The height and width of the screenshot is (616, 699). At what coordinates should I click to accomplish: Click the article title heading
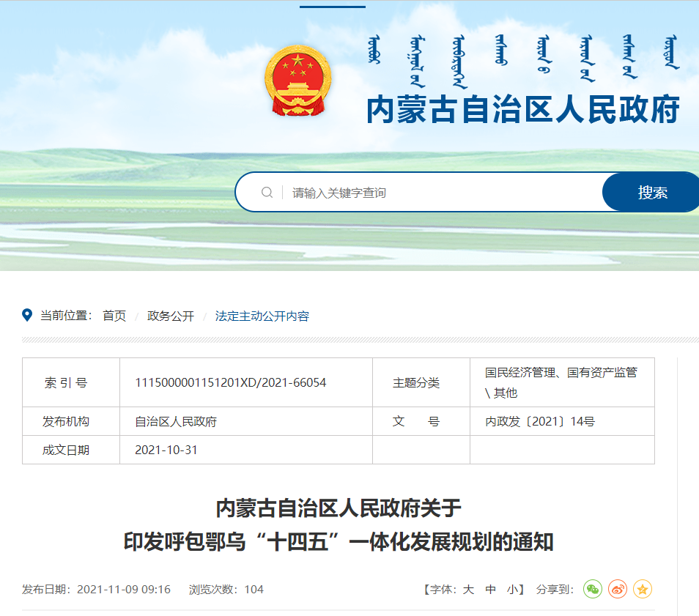point(339,524)
